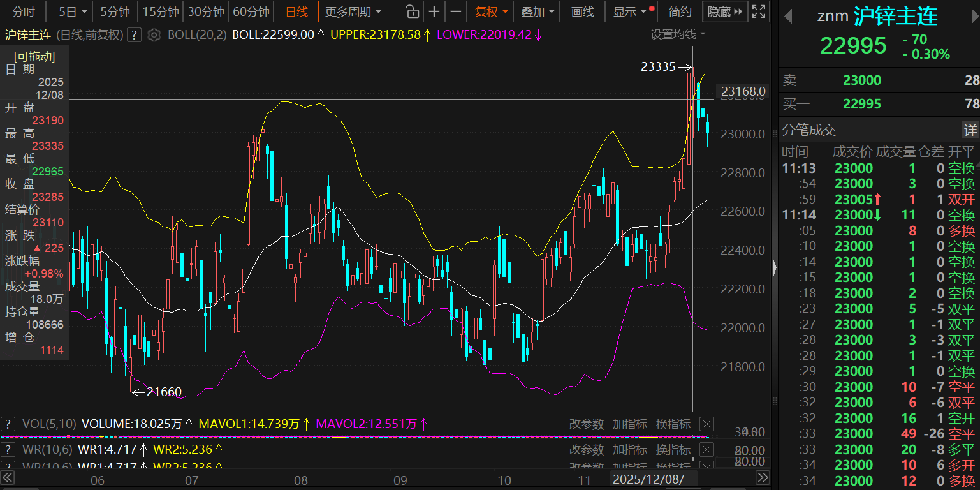The width and height of the screenshot is (980, 490).
Task: Expand the 复权 dropdown
Action: coord(490,11)
